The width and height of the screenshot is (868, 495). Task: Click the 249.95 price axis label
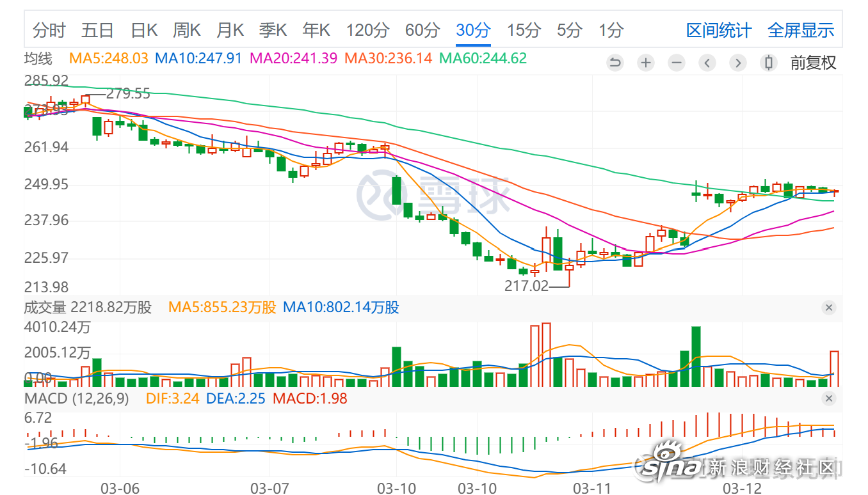coord(46,185)
